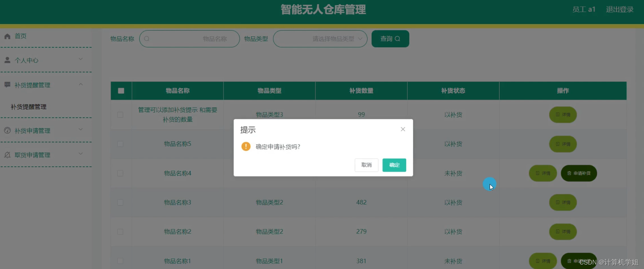Image resolution: width=644 pixels, height=269 pixels.
Task: Click the home icon beside 首页
Action: (7, 36)
